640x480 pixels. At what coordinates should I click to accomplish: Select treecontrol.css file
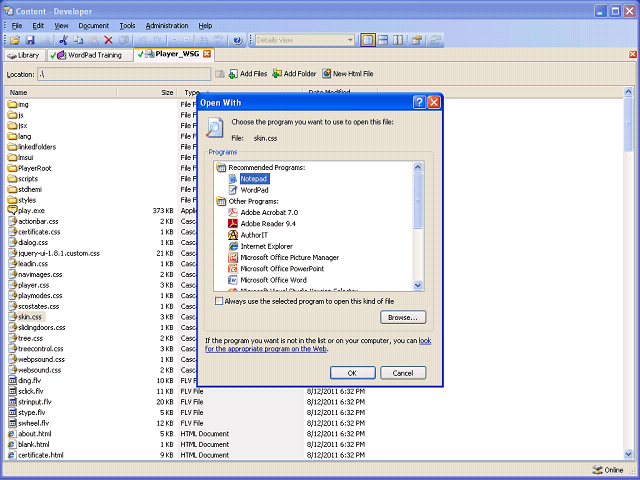[36, 349]
